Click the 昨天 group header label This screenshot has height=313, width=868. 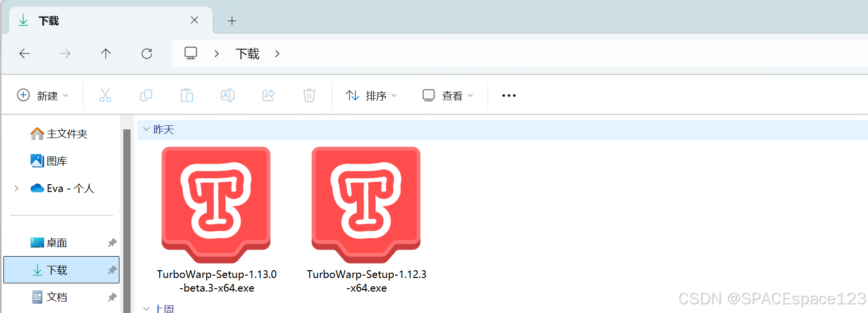point(164,129)
